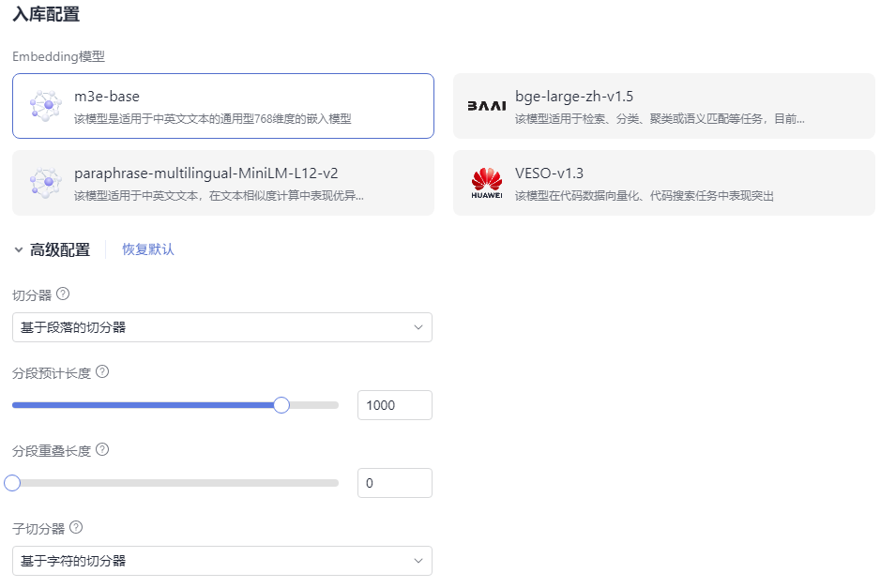The image size is (881, 588).
Task: Click help icon next to 分段预计长度
Action: point(102,371)
